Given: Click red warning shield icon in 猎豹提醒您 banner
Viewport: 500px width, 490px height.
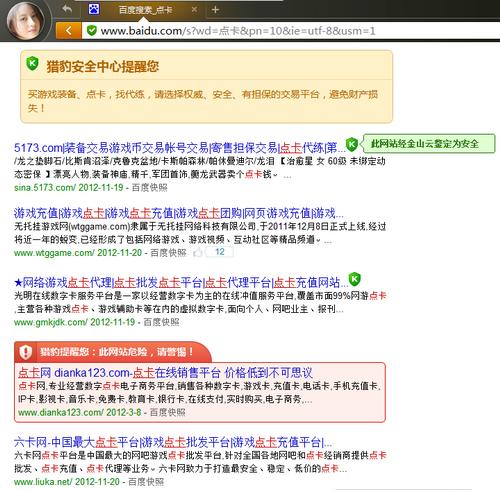Looking at the screenshot, I should click(26, 352).
